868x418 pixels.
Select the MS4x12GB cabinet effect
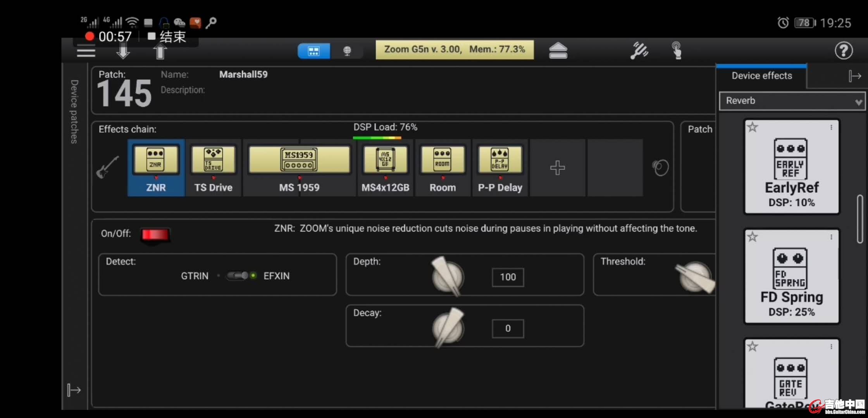[386, 168]
